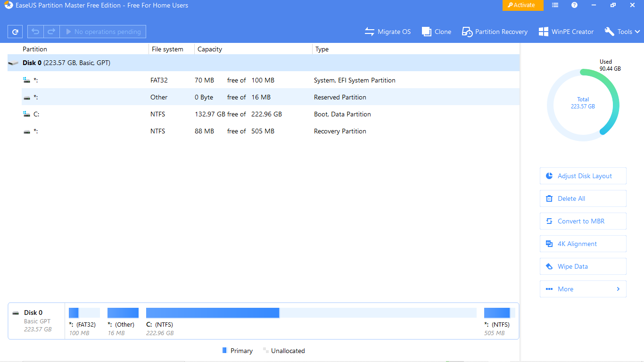
Task: Click the Disk 0 Basic GPT label in disk map
Action: pyautogui.click(x=37, y=321)
